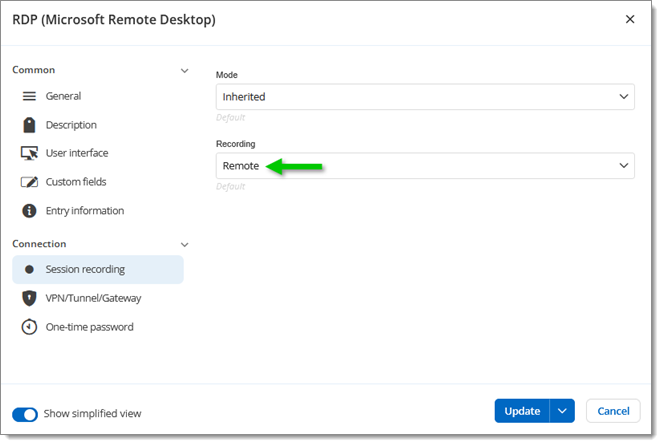This screenshot has height=445, width=662.
Task: Click the Cancel button
Action: [613, 411]
